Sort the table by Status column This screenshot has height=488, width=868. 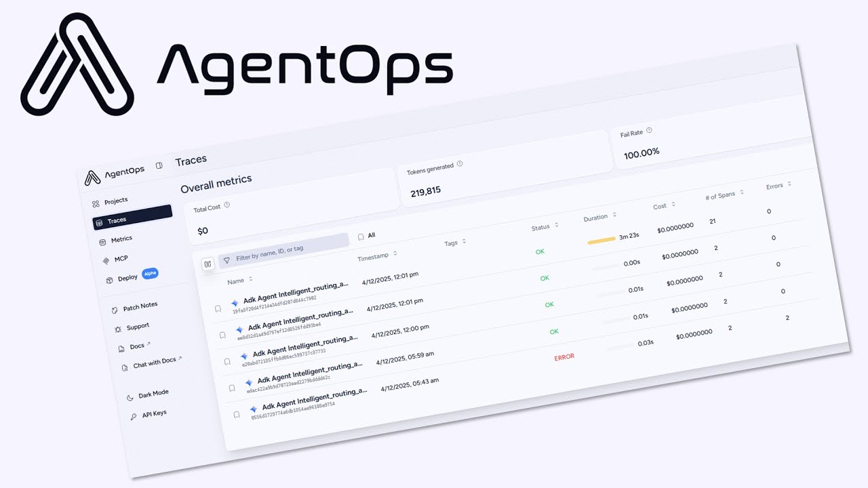click(x=545, y=227)
